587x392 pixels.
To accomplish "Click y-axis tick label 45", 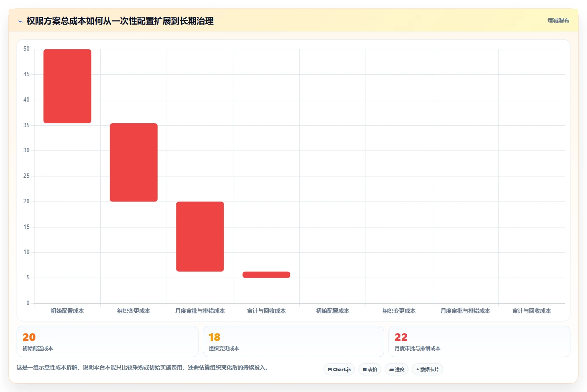I will click(26, 74).
